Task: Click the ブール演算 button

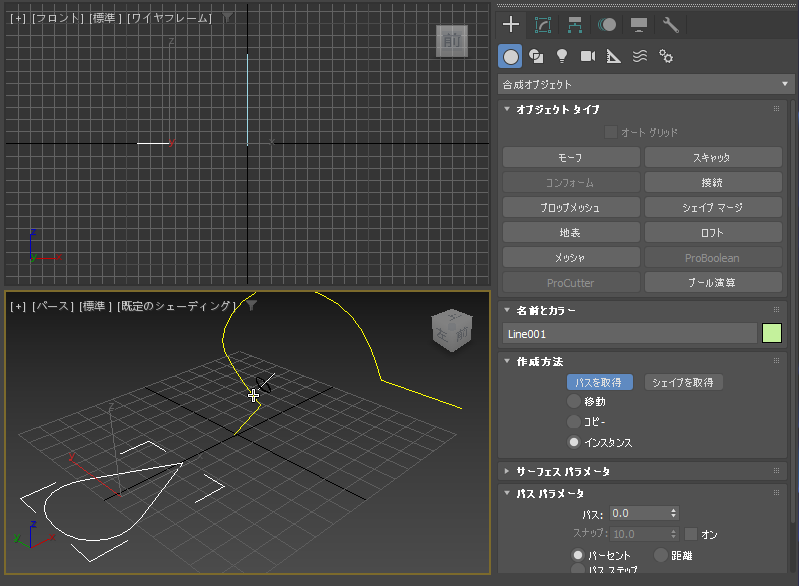Action: click(x=713, y=282)
